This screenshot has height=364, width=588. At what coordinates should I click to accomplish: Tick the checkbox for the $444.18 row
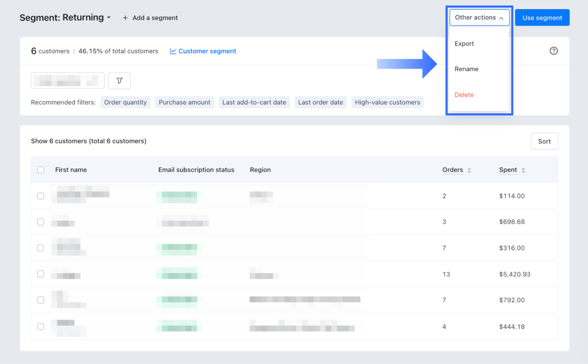tap(41, 327)
